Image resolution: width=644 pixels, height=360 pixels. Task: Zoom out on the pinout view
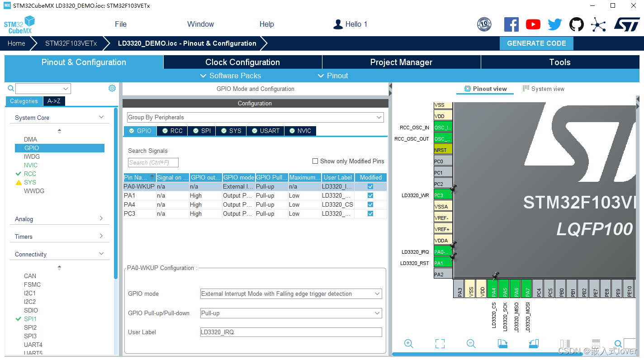point(471,344)
